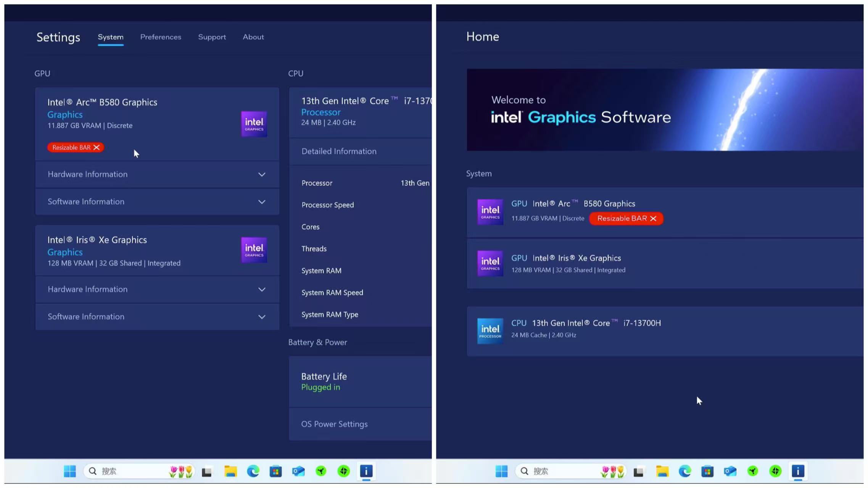Select the Iris Xe Graphics row on Home
Image resolution: width=868 pixels, height=488 pixels.
click(x=665, y=264)
